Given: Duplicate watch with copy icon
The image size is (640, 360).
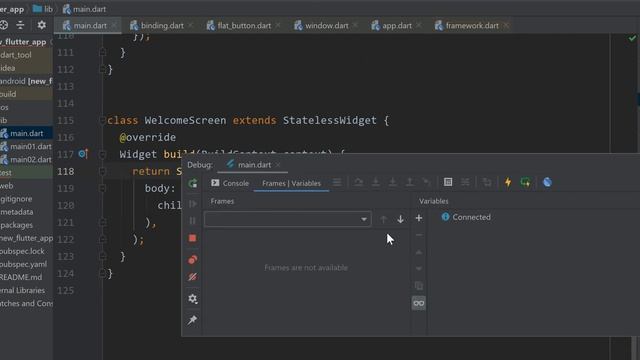Looking at the screenshot, I should [x=419, y=286].
